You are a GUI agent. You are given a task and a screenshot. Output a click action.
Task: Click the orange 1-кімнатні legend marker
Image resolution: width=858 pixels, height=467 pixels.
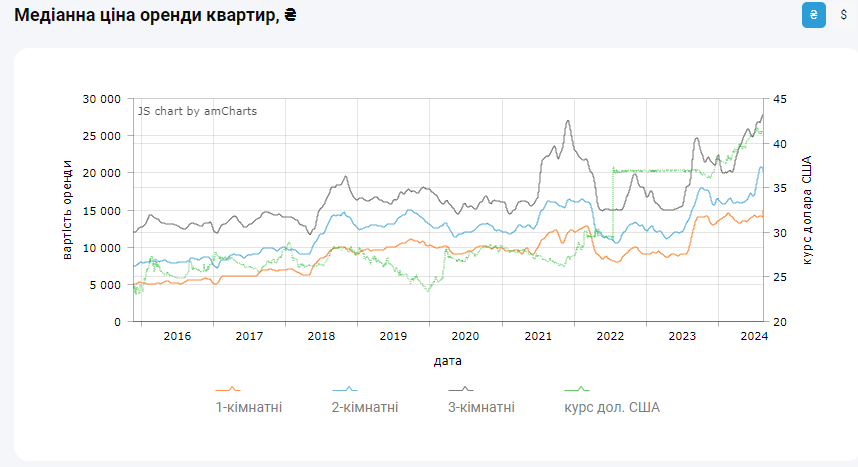[229, 389]
